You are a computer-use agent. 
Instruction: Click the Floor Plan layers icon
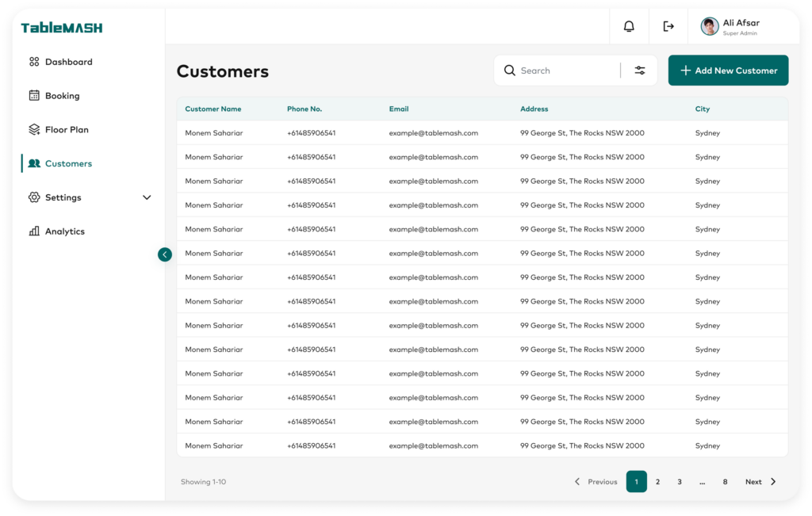click(x=34, y=130)
